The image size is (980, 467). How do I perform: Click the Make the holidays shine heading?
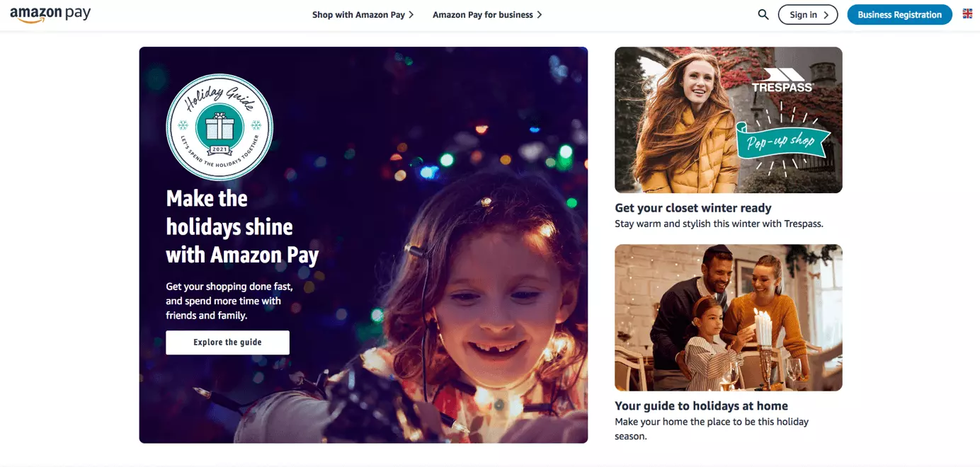tap(242, 226)
